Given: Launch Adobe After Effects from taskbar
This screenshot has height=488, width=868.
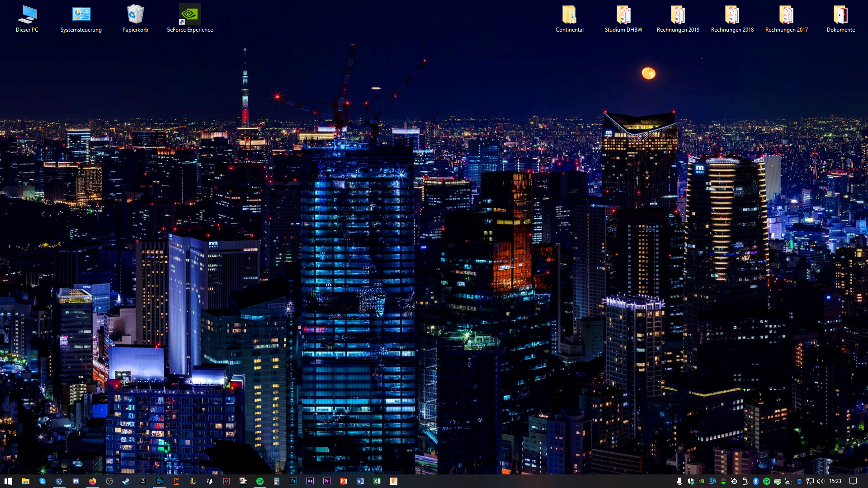Looking at the screenshot, I should point(310,481).
